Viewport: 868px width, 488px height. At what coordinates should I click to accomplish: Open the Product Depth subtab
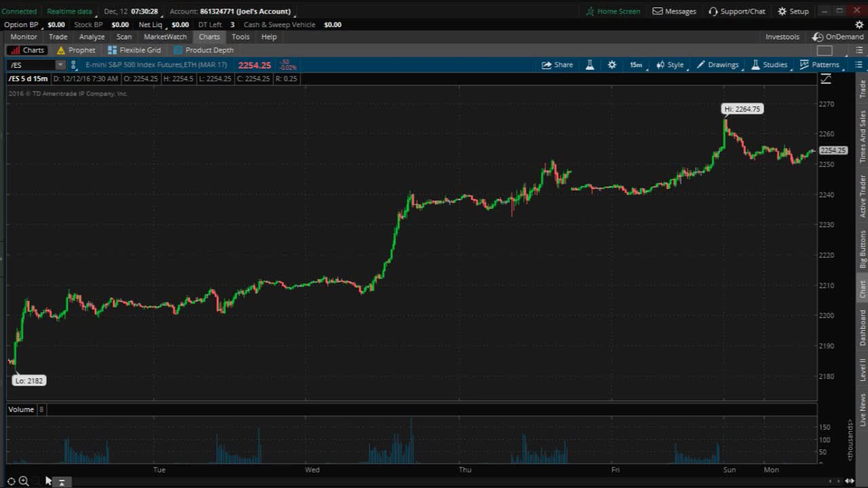click(x=203, y=50)
